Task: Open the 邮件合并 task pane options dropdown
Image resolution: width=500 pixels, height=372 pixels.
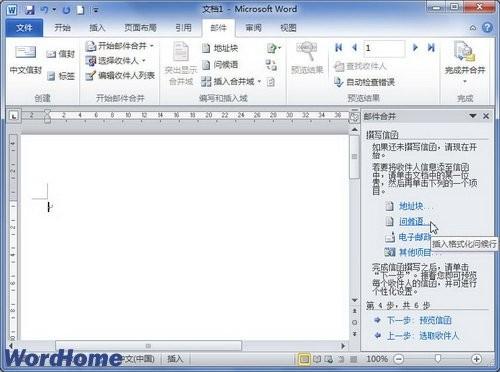Action: [473, 116]
